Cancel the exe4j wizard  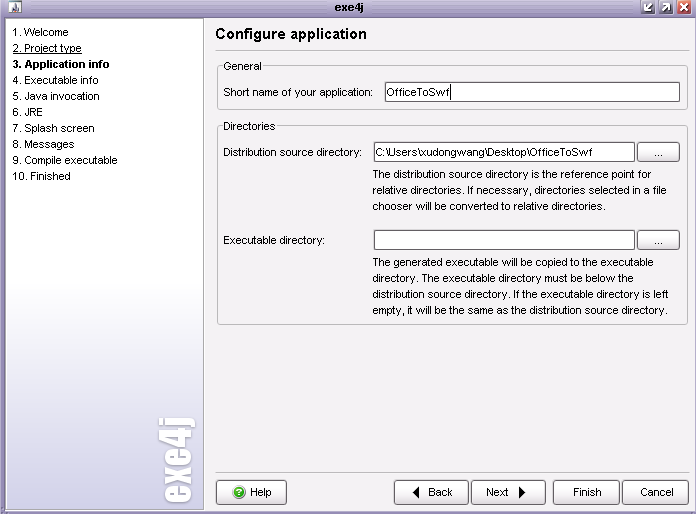pyautogui.click(x=656, y=492)
